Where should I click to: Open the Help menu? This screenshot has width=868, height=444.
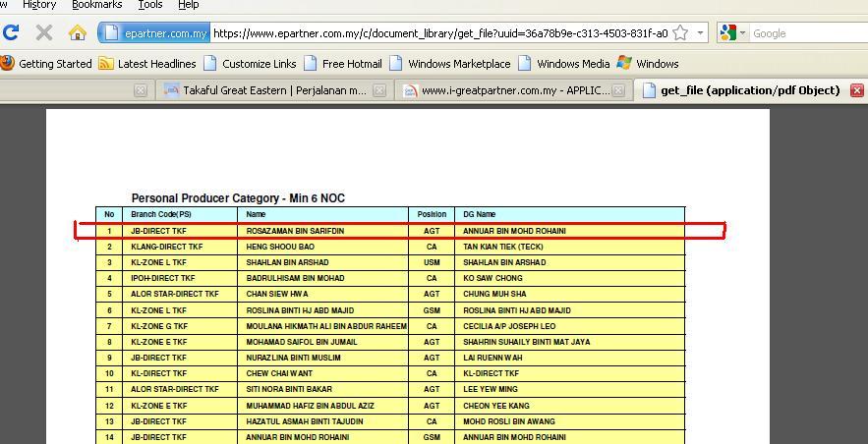tap(188, 5)
